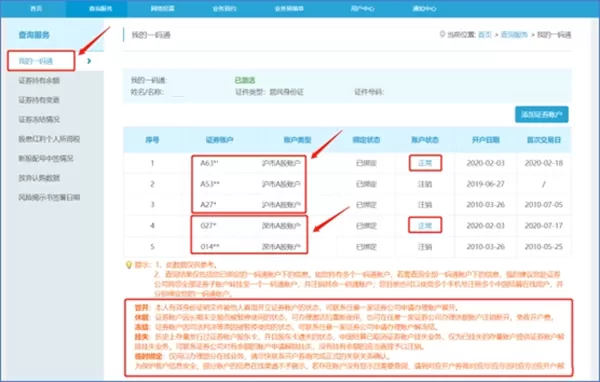
Task: Click 沪市A股账户 type in row 1
Action: (281, 163)
